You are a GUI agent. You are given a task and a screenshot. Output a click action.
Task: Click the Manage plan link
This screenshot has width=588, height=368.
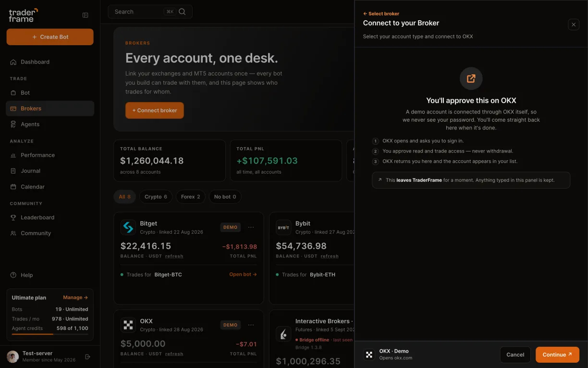tap(75, 298)
